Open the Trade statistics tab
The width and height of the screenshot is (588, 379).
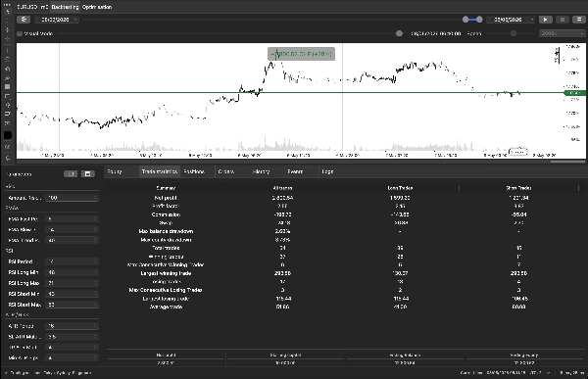click(160, 171)
